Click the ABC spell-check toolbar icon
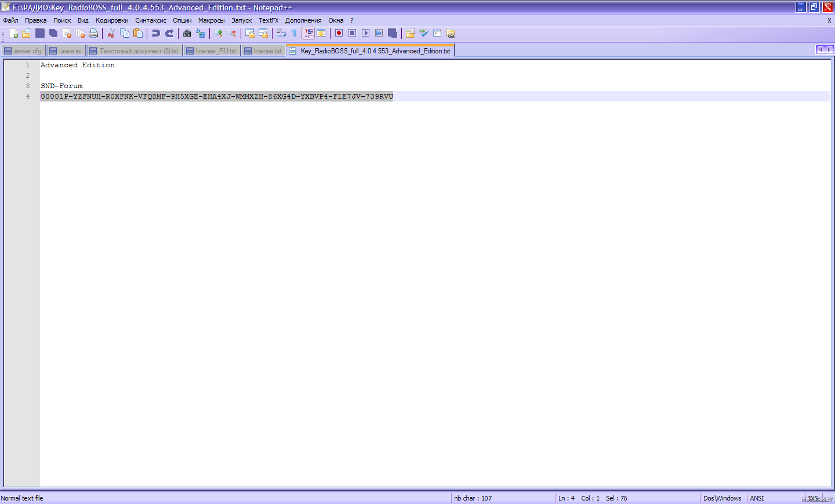Viewport: 835px width, 504px height. tap(424, 34)
